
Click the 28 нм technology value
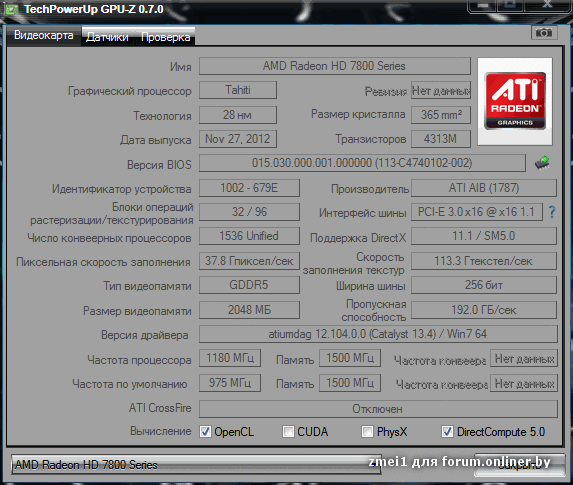[238, 115]
